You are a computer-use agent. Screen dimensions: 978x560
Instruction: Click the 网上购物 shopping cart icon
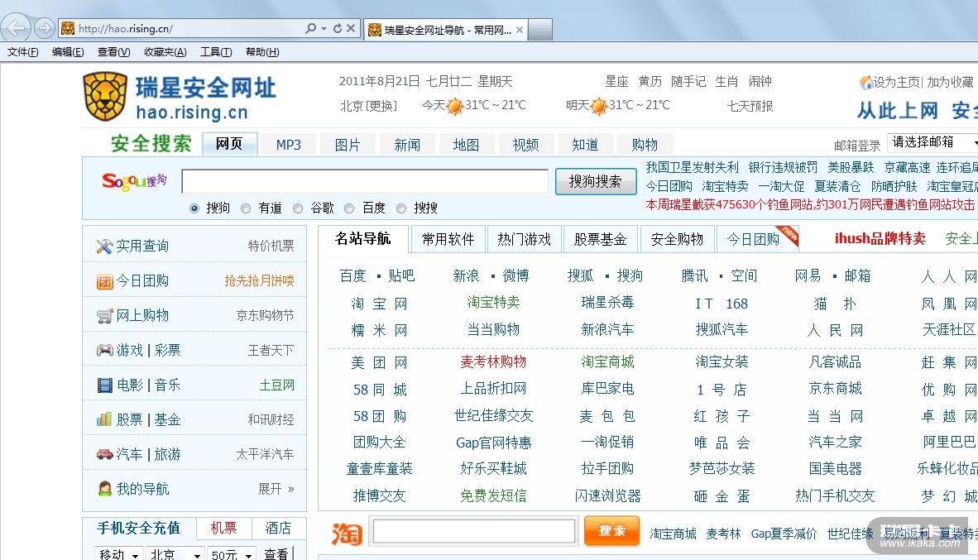104,315
